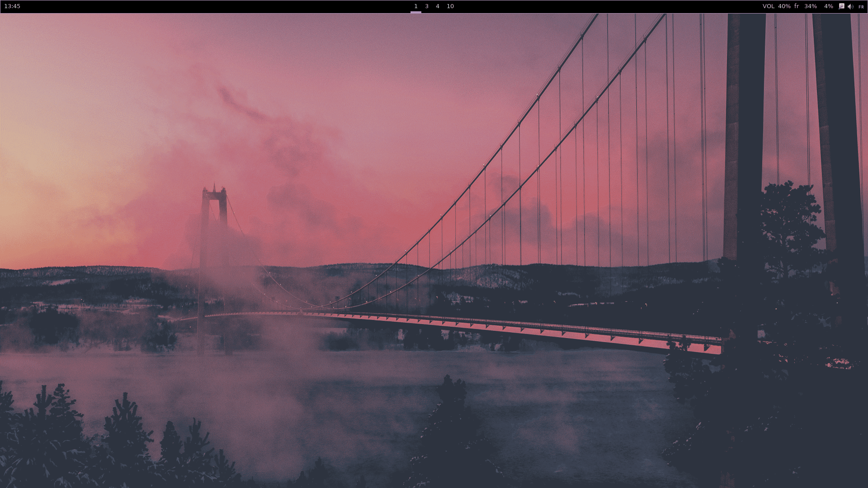The image size is (868, 488).
Task: Click the 34% usage indicator
Action: pos(810,6)
